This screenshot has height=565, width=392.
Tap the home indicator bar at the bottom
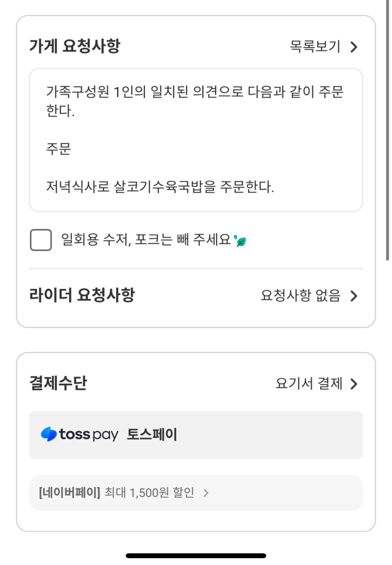[196, 555]
